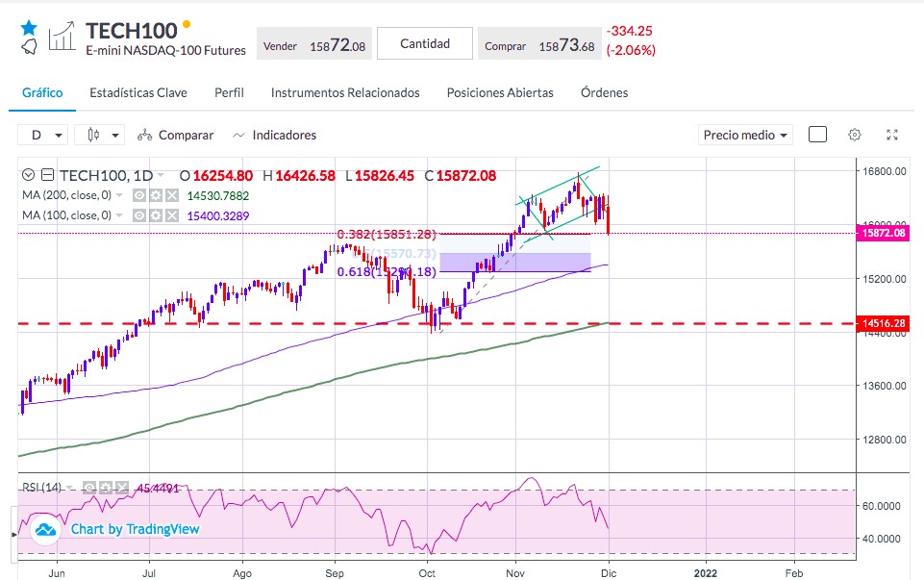Open settings for MA 100 indicator
The image size is (924, 580).
tap(156, 215)
